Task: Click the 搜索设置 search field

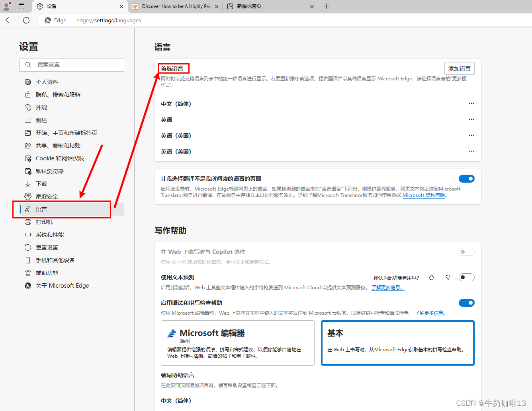Action: pos(72,65)
